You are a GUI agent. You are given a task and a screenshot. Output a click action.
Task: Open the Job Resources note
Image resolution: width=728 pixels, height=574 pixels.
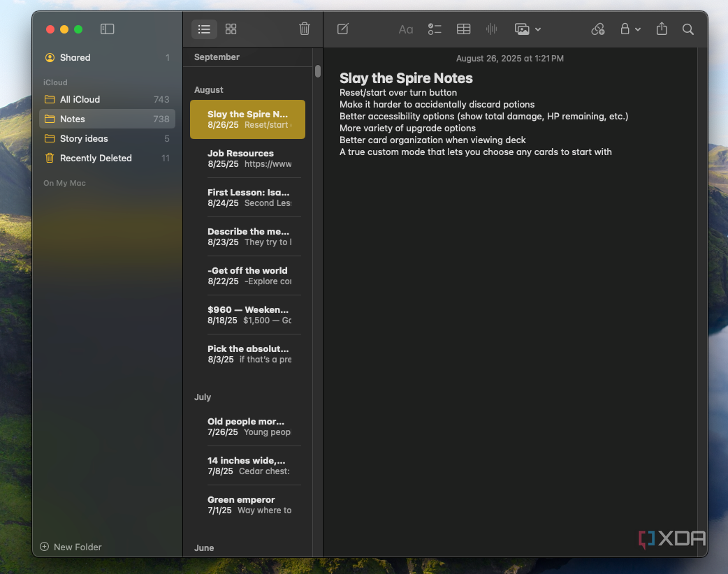(x=247, y=159)
